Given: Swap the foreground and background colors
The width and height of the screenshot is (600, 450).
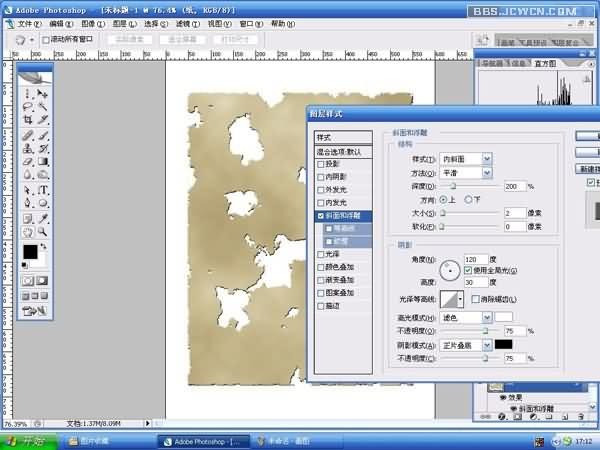Looking at the screenshot, I should (x=44, y=247).
